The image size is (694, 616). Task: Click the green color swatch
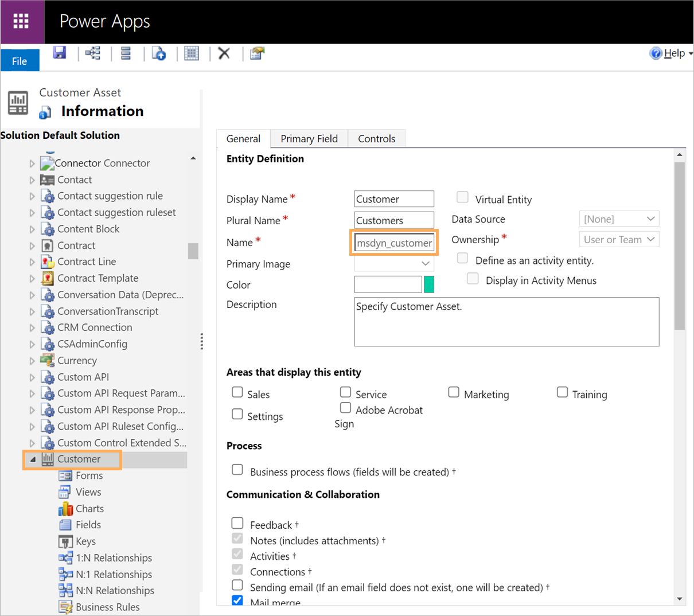coord(429,284)
